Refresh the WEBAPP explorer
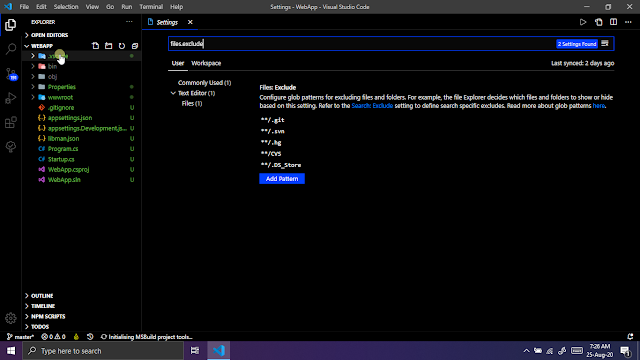The width and height of the screenshot is (640, 360). click(x=122, y=46)
